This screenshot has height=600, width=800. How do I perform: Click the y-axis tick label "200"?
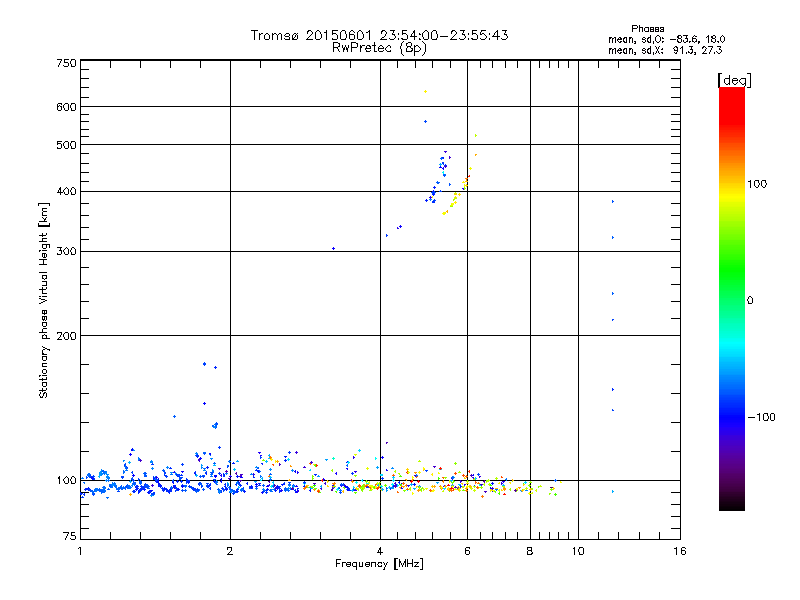[66, 336]
